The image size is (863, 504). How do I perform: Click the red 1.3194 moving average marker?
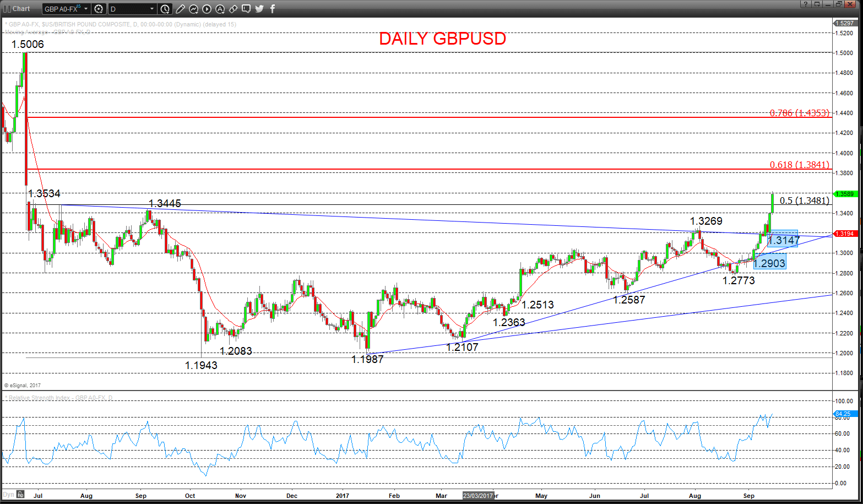(845, 234)
